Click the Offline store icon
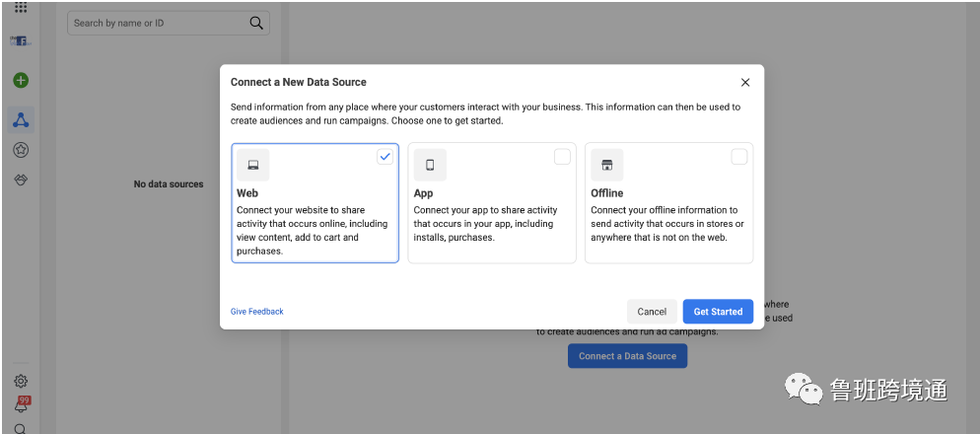The width and height of the screenshot is (980, 434). [x=607, y=165]
